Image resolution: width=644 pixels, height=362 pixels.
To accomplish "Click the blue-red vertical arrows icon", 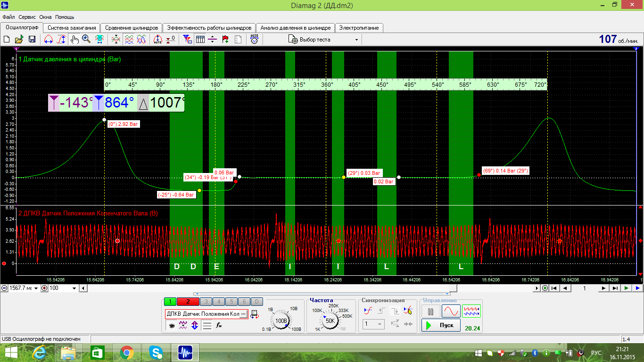I will coord(195,325).
